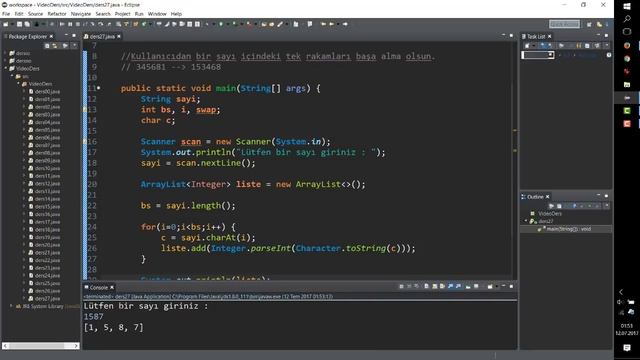Toggle Word Wrap in Console toolbar
This screenshot has width=640, height=360.
click(442, 287)
